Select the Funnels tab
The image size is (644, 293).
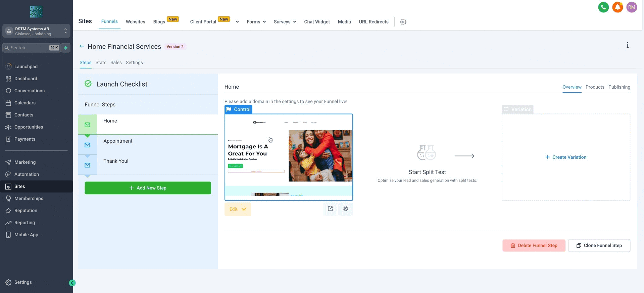click(x=109, y=21)
